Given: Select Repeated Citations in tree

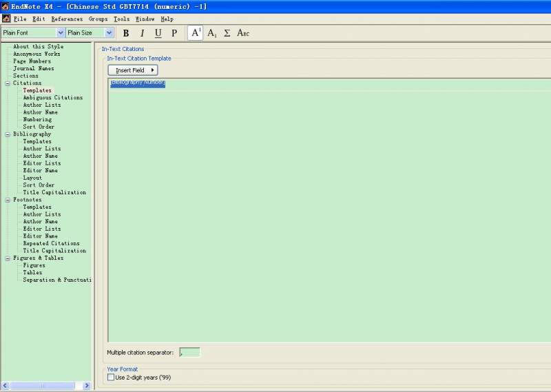Looking at the screenshot, I should (x=51, y=243).
